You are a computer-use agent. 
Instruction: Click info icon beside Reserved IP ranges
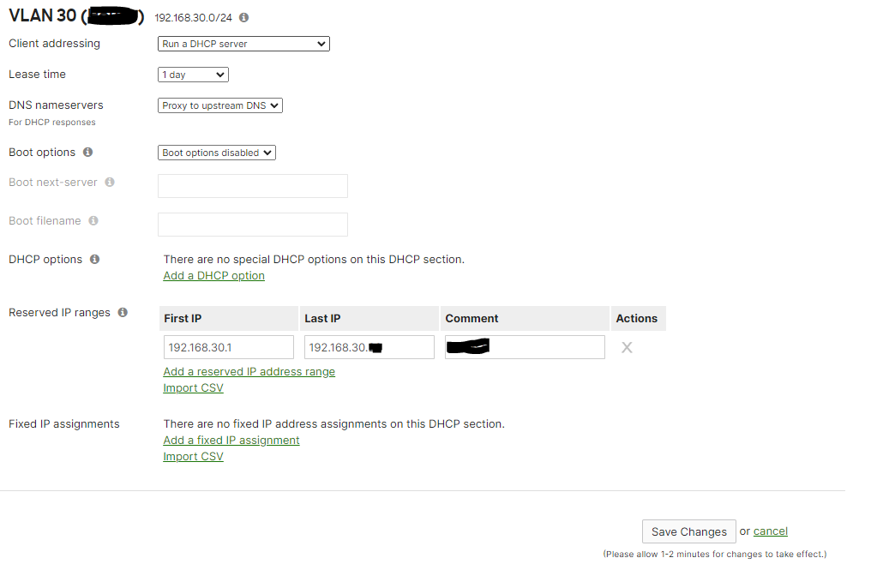point(123,312)
